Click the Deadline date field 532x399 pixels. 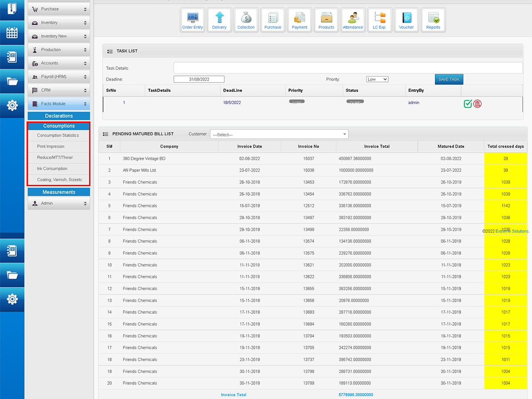[199, 79]
